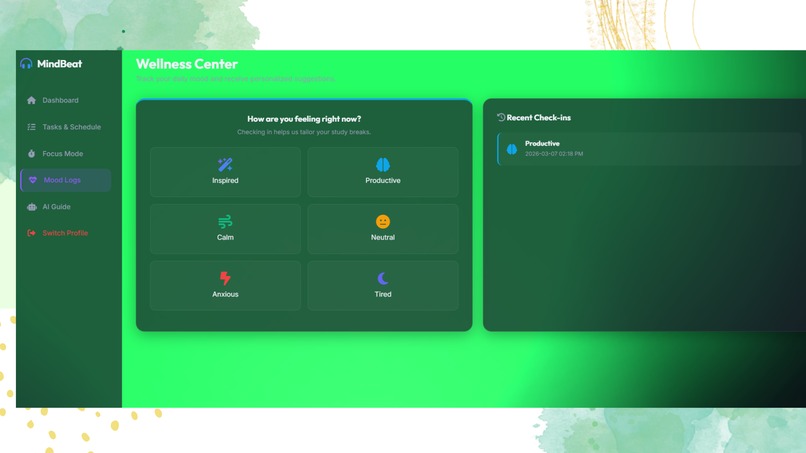Open Focus Mode from sidebar
Screen dimensions: 806x453
65,154
